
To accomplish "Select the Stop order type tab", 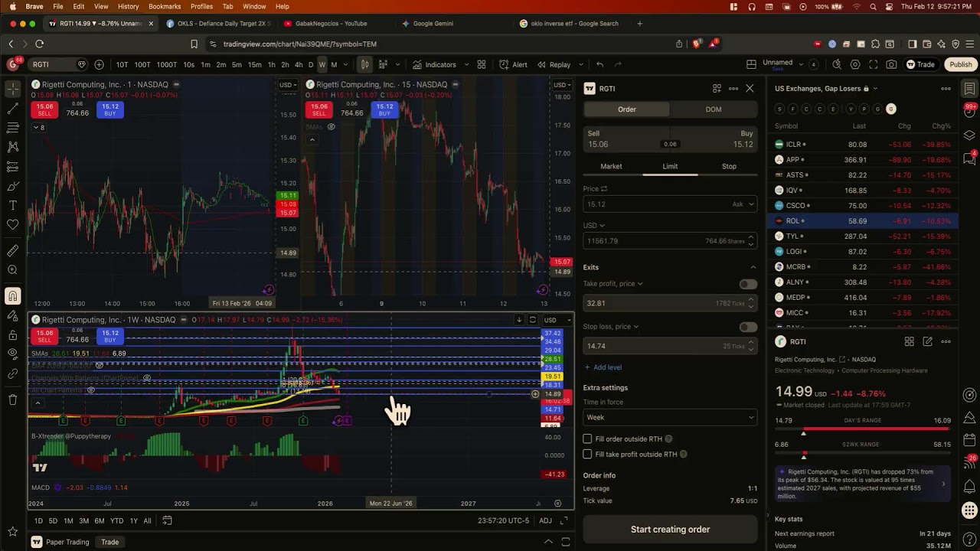I will [729, 166].
